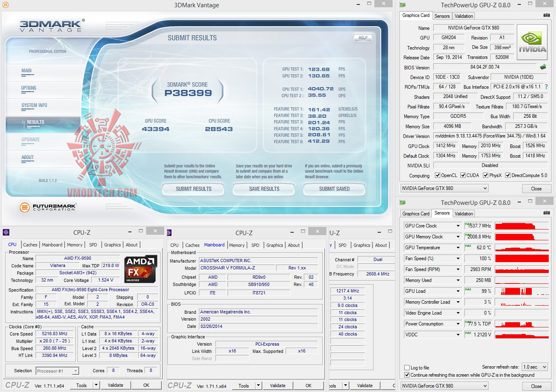This screenshot has width=556, height=392.
Task: Open the Memory Used sensor dropdown
Action: (x=458, y=280)
